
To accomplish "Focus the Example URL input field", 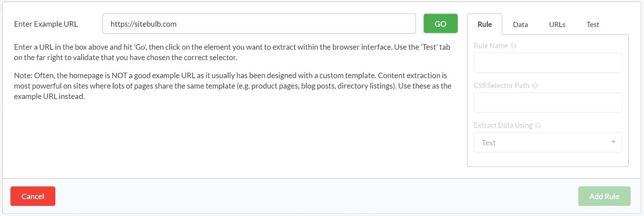I will tap(259, 24).
